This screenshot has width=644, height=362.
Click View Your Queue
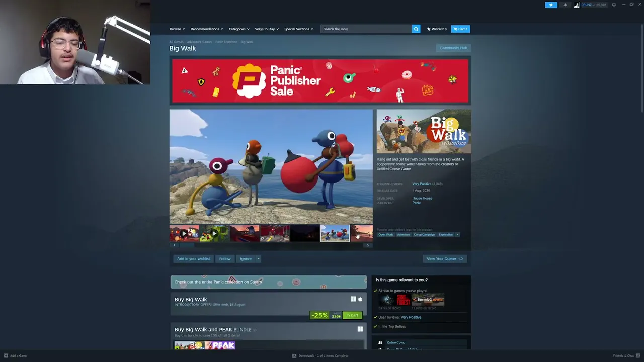click(445, 259)
